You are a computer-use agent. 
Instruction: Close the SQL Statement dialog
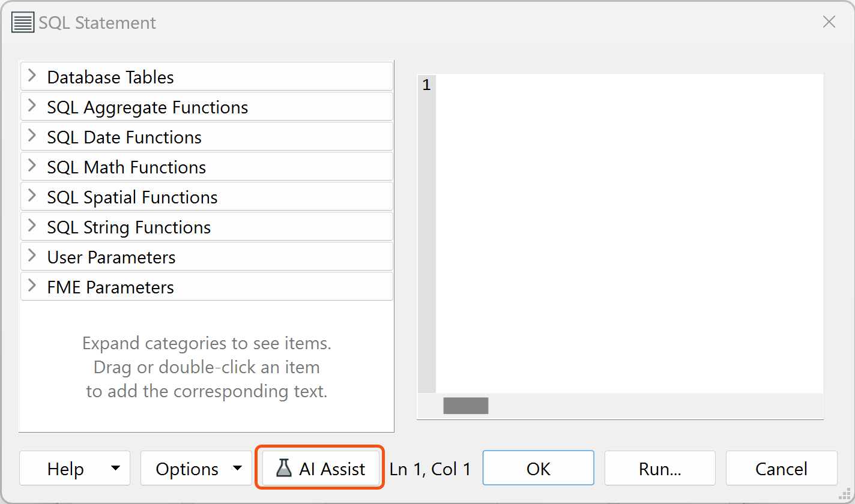point(829,22)
